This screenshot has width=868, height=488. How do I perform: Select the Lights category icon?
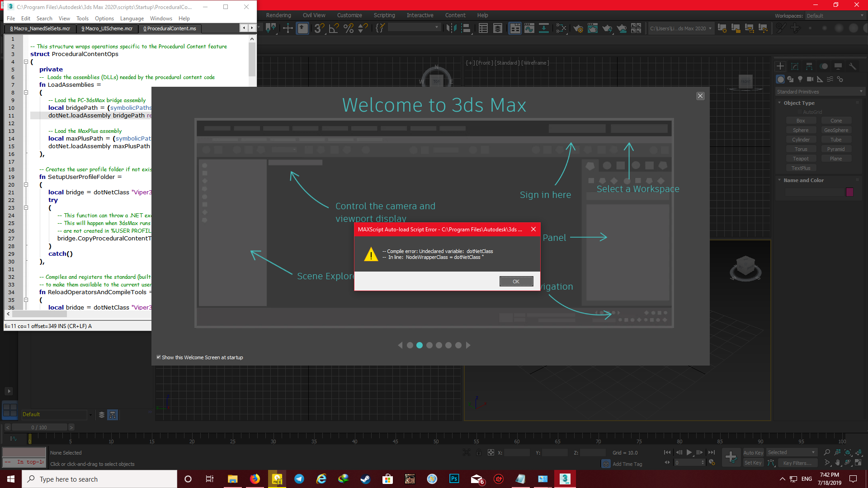[x=800, y=80]
